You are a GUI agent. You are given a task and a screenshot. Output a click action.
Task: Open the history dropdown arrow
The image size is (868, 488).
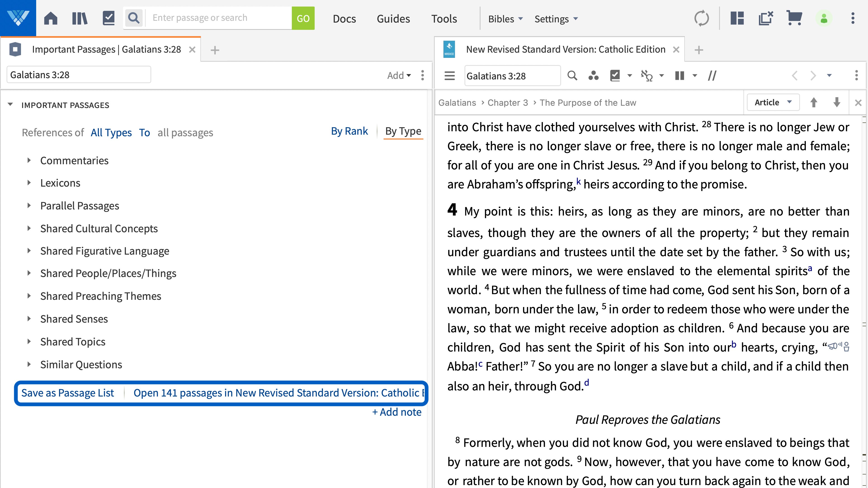(x=829, y=76)
